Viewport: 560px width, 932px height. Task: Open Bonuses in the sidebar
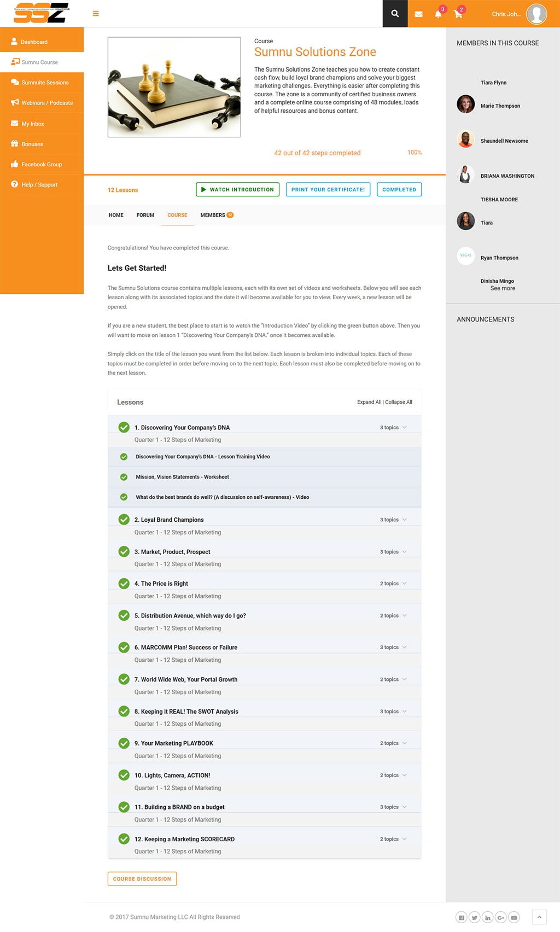coord(42,144)
